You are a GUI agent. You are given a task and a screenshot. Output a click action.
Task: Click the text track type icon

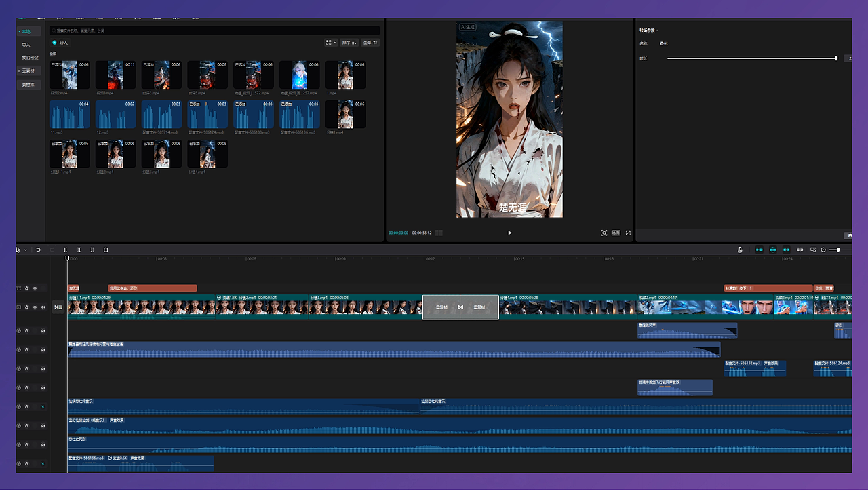click(19, 288)
